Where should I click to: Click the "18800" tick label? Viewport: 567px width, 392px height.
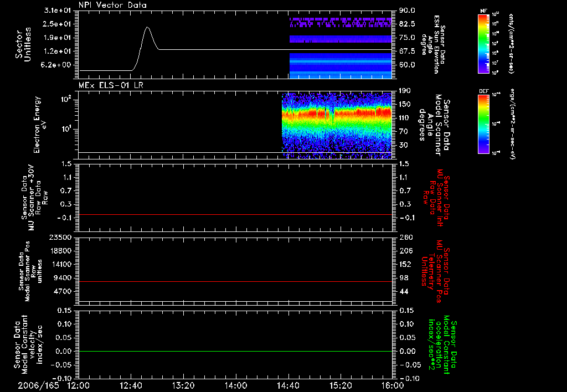(x=61, y=251)
